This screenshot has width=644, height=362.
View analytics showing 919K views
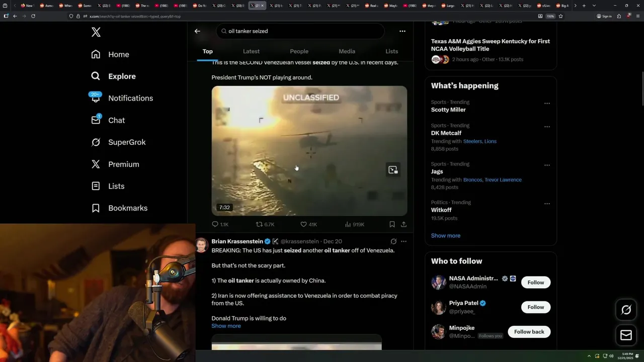tap(354, 224)
